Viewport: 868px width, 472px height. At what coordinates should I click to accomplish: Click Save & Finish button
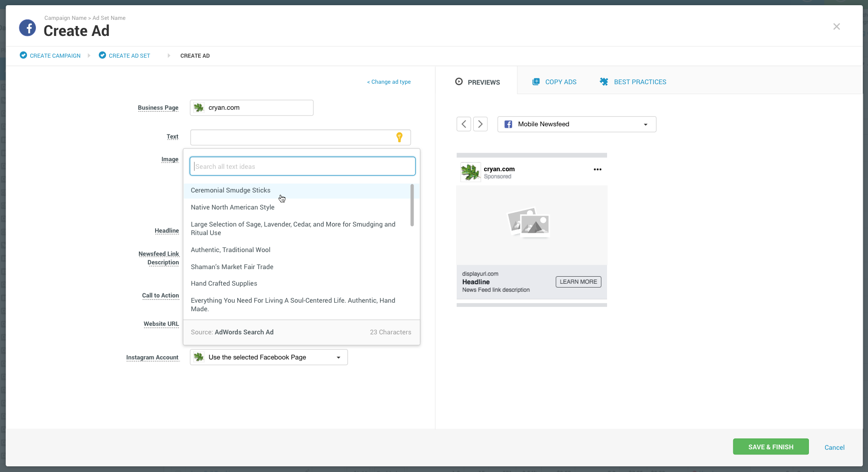771,447
